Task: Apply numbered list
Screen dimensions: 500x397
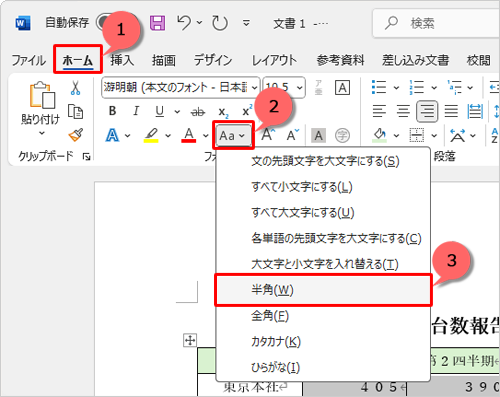Action: 416,88
